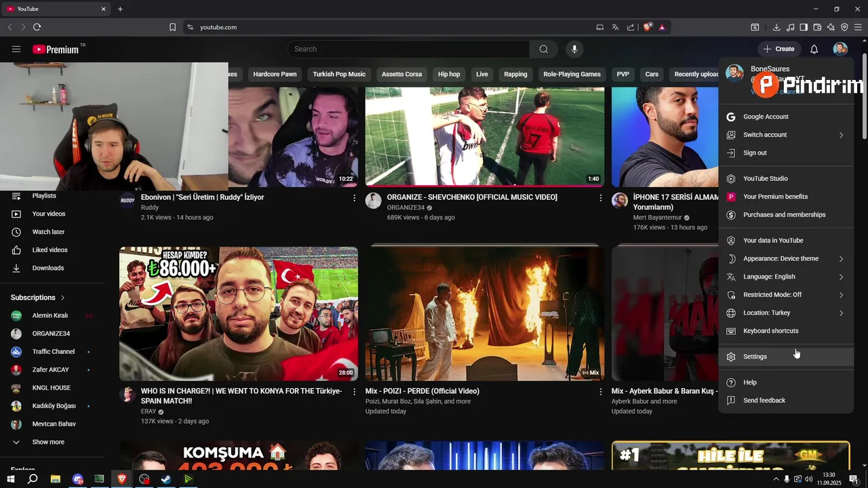Open Help in account menu
This screenshot has width=868, height=488.
[786, 382]
